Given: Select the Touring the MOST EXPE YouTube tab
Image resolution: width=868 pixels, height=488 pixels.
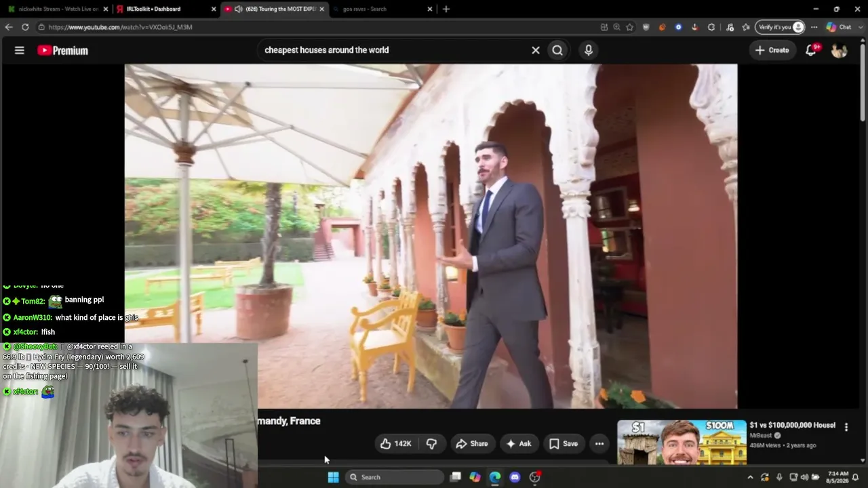Looking at the screenshot, I should [x=274, y=9].
